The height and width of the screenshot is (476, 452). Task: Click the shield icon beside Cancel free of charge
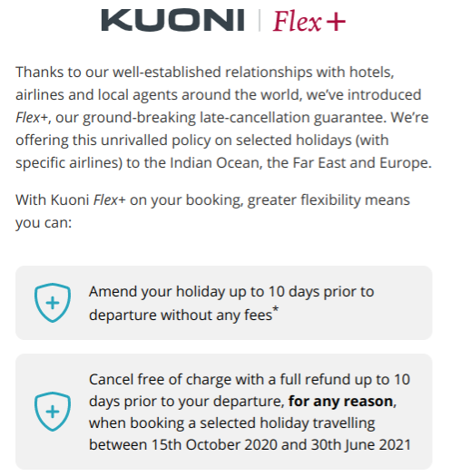point(53,412)
